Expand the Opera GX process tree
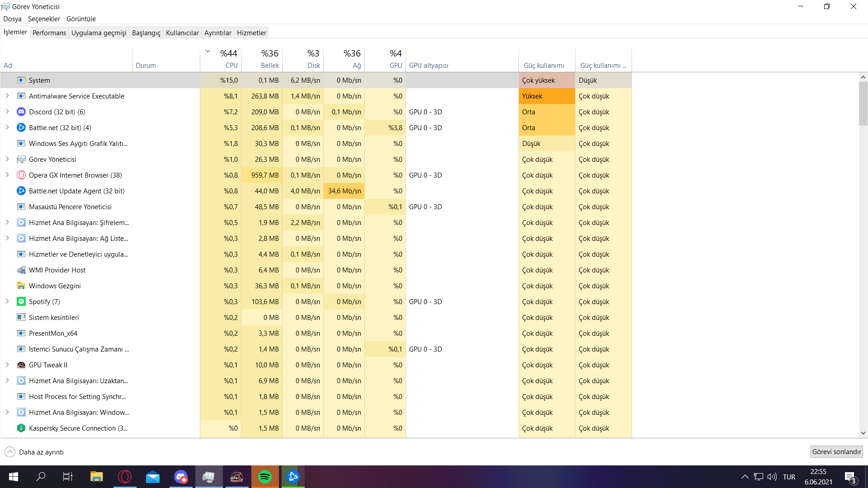This screenshot has width=868, height=488. click(x=7, y=175)
